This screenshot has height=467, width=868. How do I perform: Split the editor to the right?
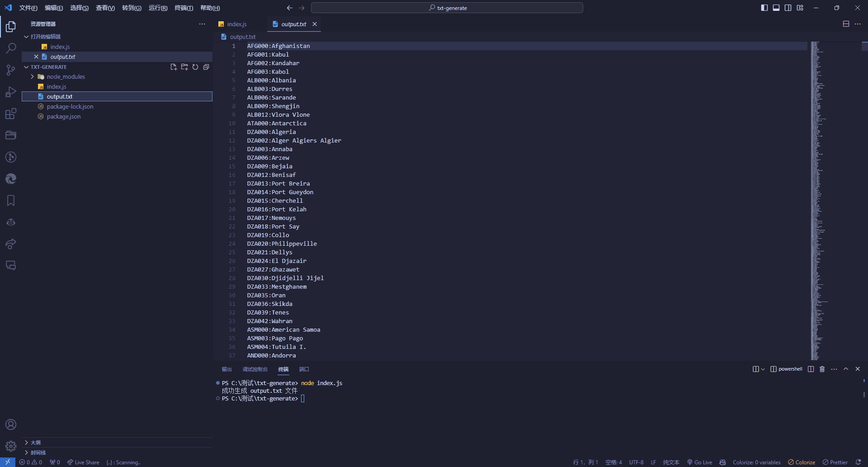tap(846, 24)
